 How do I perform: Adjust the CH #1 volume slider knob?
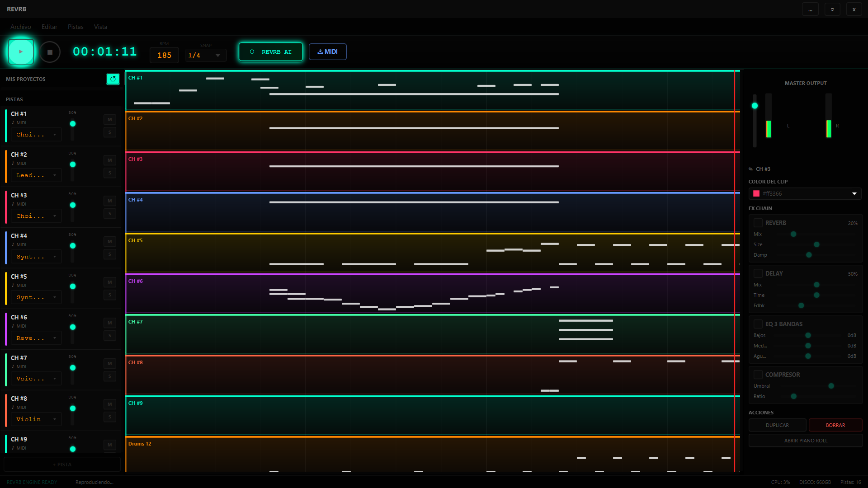73,124
